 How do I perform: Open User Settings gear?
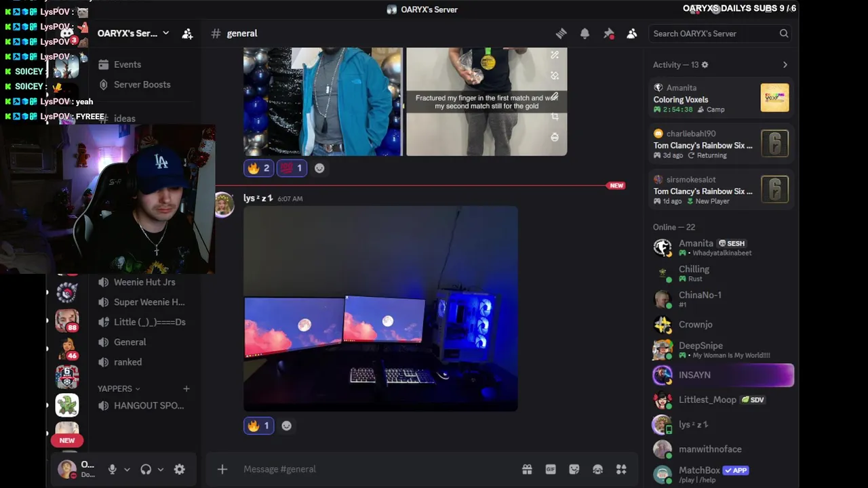click(x=179, y=469)
